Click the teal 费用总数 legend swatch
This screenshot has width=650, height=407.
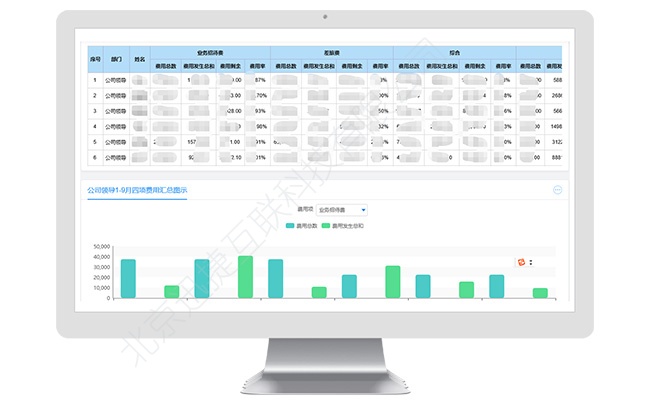(x=290, y=226)
